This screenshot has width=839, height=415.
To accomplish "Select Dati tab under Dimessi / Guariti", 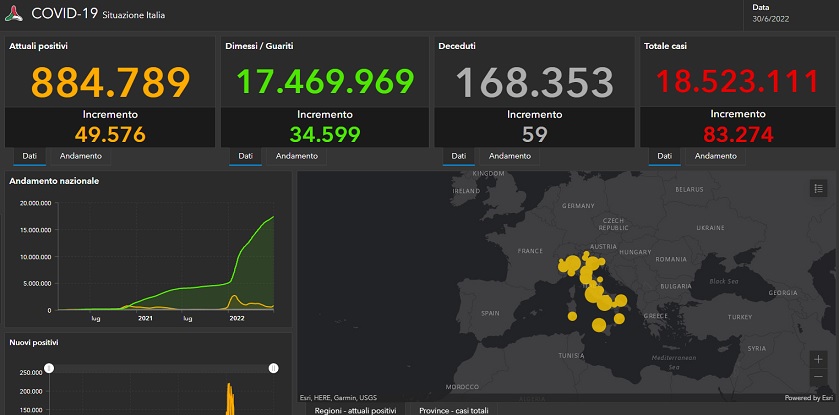I will tap(246, 156).
